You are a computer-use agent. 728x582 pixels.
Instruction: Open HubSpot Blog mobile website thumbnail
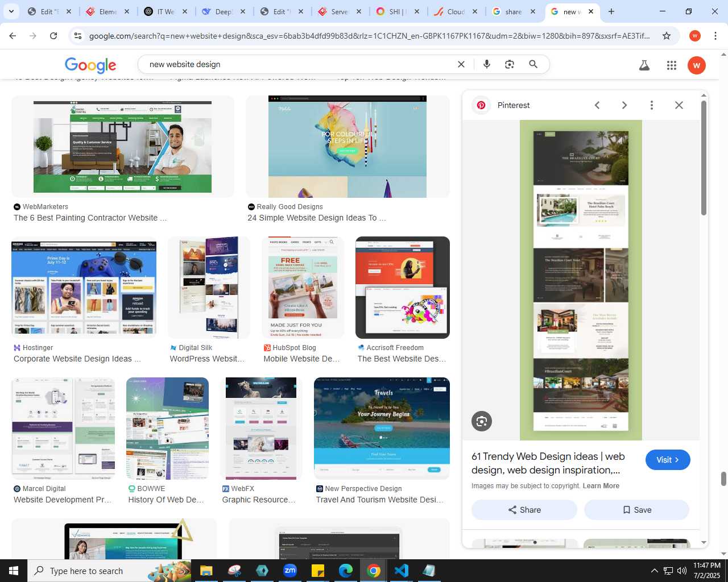pyautogui.click(x=303, y=288)
